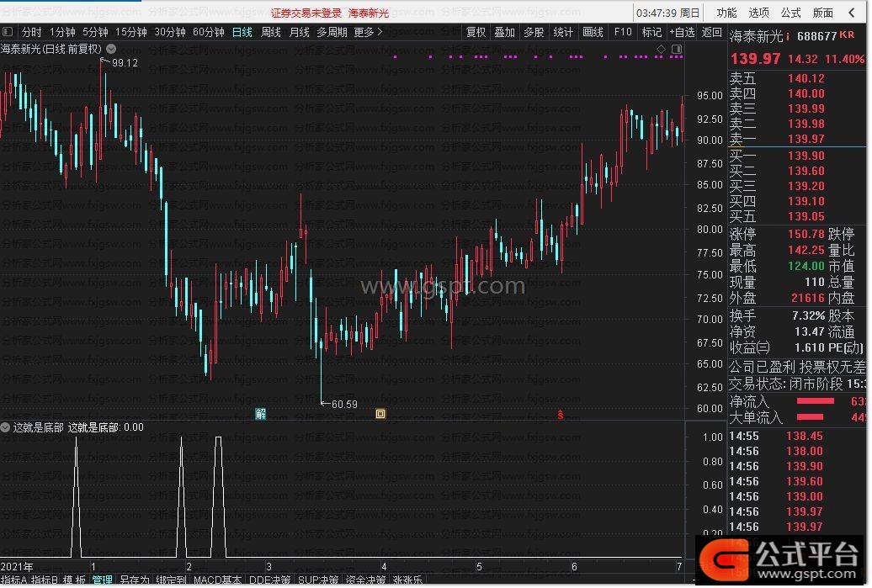Switch to the DDE决策 indicator tab

pyautogui.click(x=269, y=580)
